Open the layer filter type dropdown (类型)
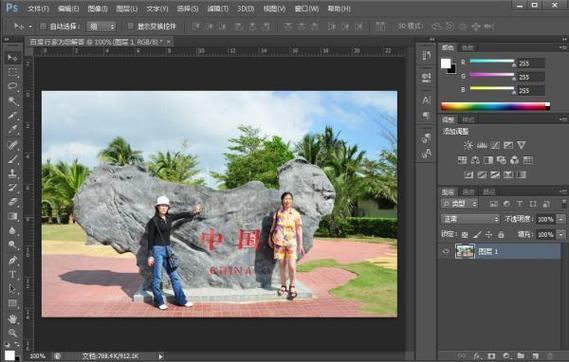569x362 pixels. (460, 204)
